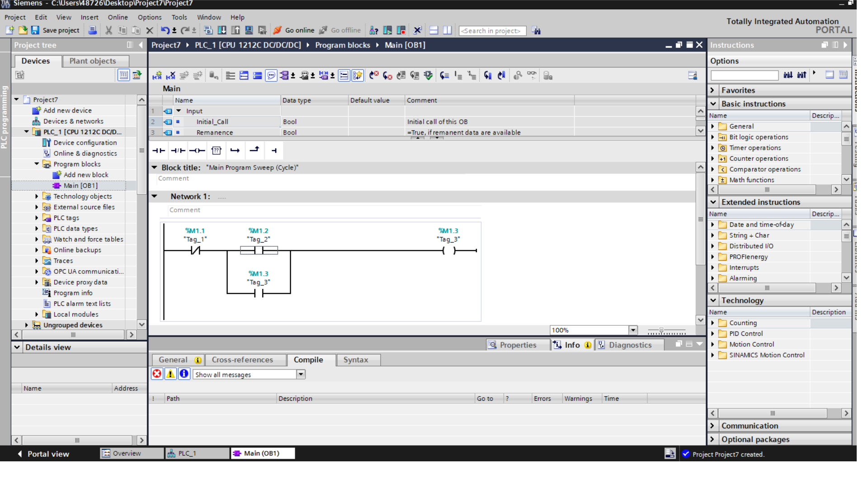Open the Options menu
868x488 pixels.
[x=149, y=17]
